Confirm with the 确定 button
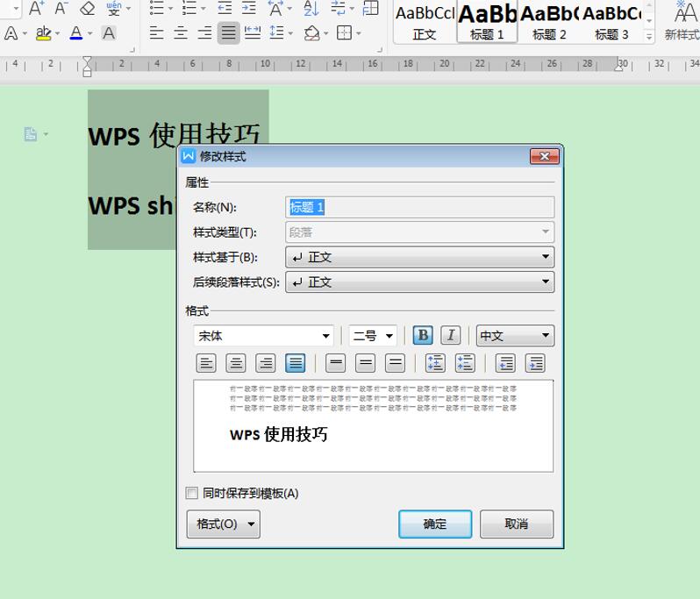Image resolution: width=700 pixels, height=599 pixels. [x=435, y=524]
